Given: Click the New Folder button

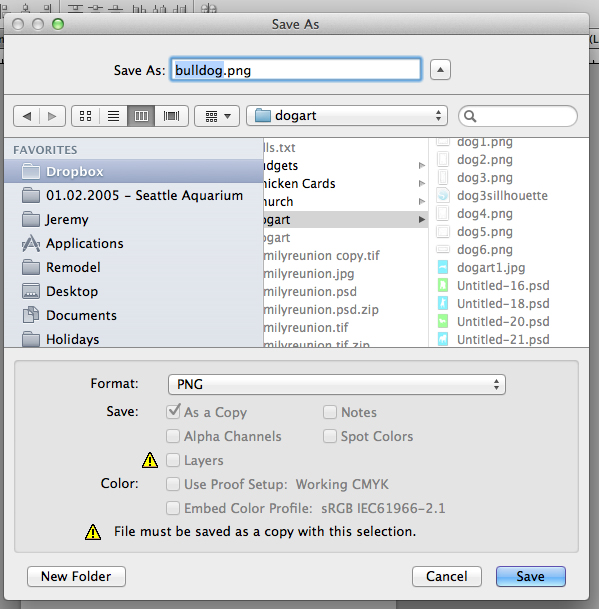Looking at the screenshot, I should [x=76, y=576].
